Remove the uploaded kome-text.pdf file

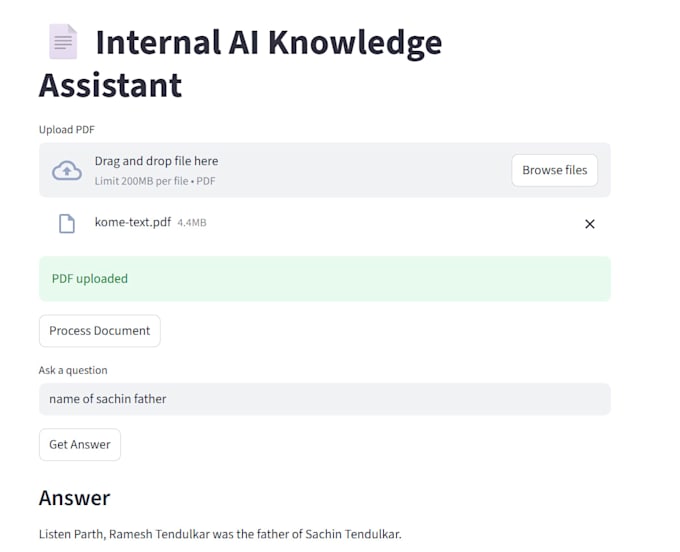pyautogui.click(x=589, y=224)
